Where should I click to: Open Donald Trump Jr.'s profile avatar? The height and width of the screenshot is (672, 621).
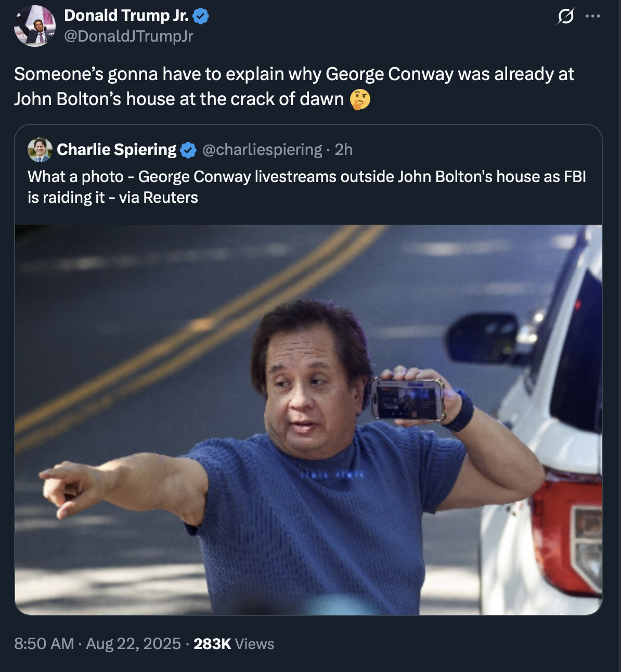(35, 26)
